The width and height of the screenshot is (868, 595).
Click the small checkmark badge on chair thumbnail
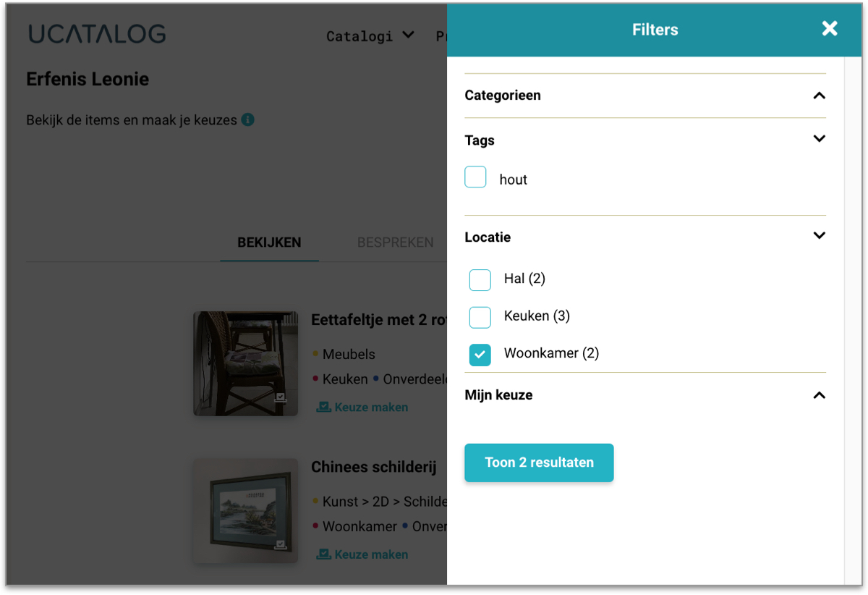coord(281,397)
